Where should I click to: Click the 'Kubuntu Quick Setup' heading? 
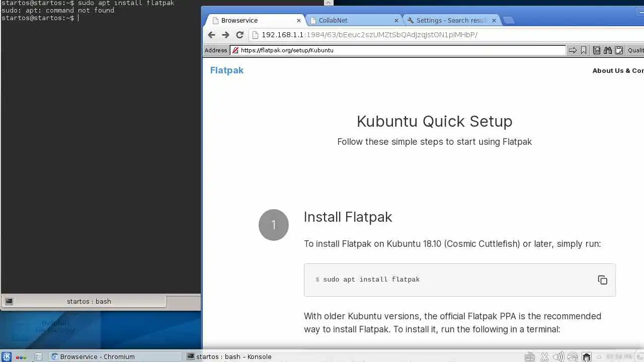click(x=434, y=121)
